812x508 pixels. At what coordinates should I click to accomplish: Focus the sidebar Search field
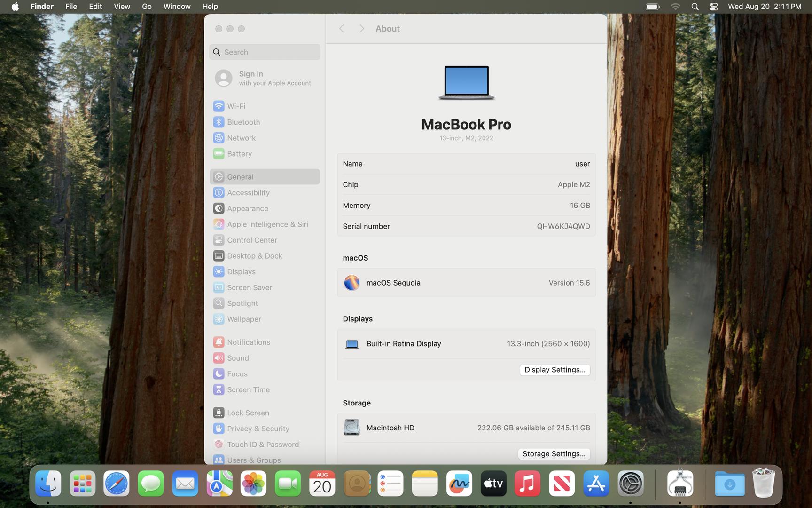[265, 52]
